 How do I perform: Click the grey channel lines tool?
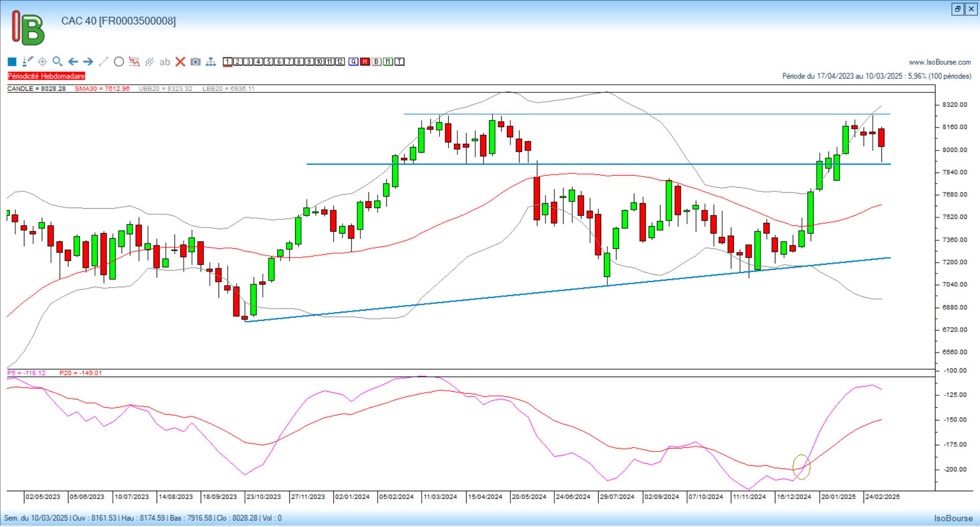click(x=150, y=62)
